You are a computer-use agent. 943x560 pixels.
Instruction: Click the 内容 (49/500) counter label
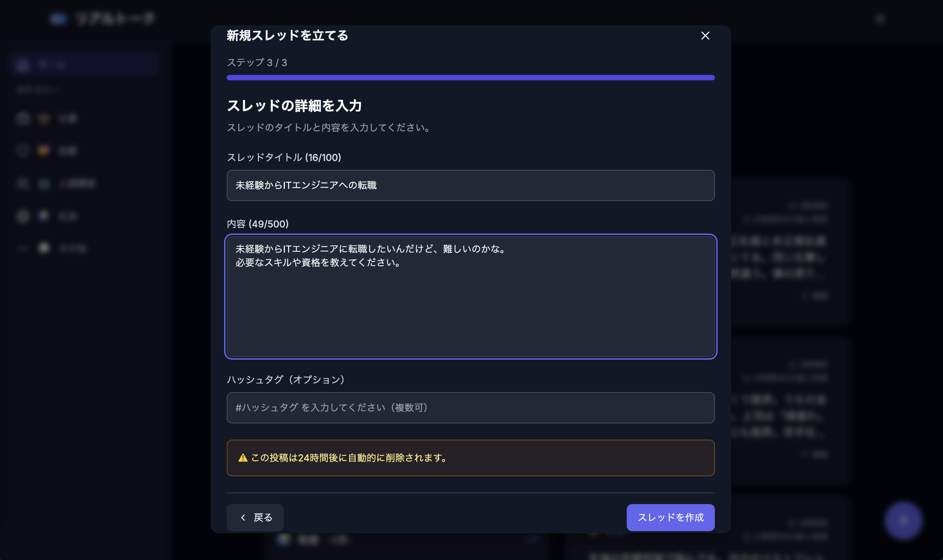(258, 224)
